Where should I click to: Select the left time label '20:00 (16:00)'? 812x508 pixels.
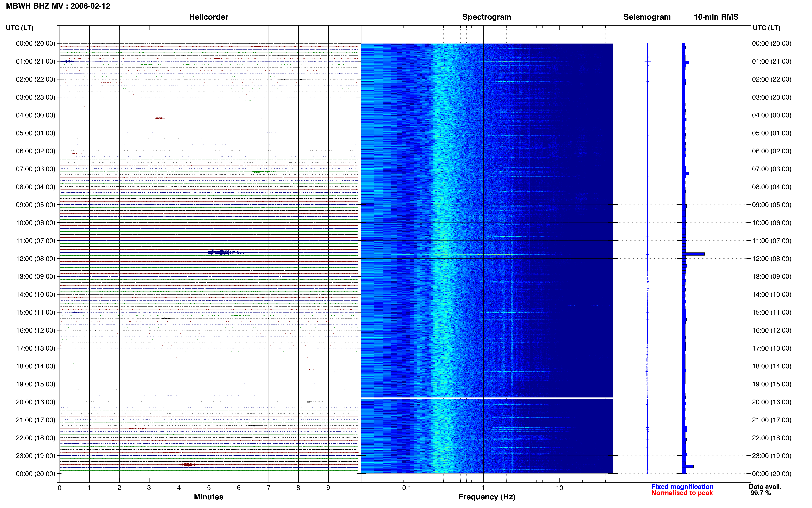point(36,402)
